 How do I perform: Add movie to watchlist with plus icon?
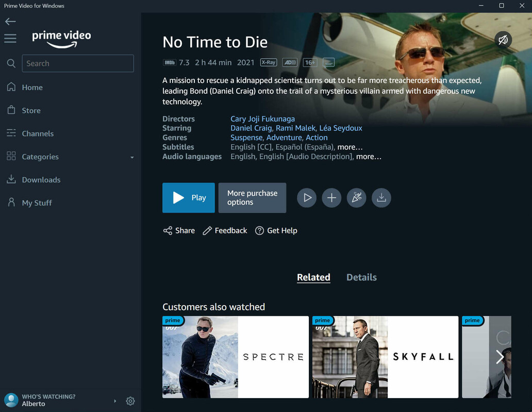coord(331,198)
